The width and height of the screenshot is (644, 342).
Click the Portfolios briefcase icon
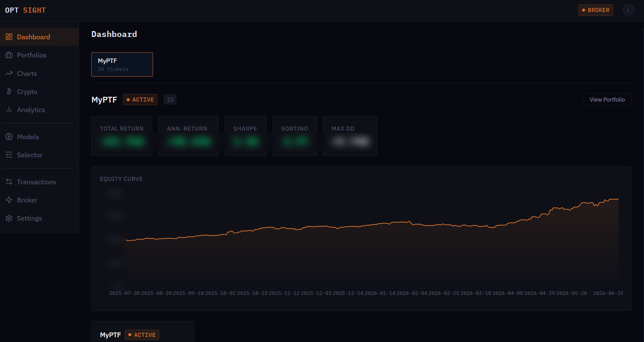point(9,55)
